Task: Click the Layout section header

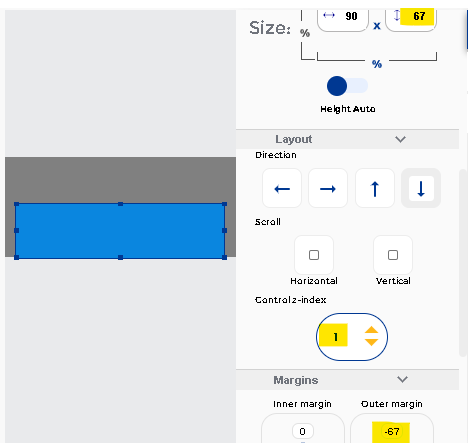Action: 347,139
